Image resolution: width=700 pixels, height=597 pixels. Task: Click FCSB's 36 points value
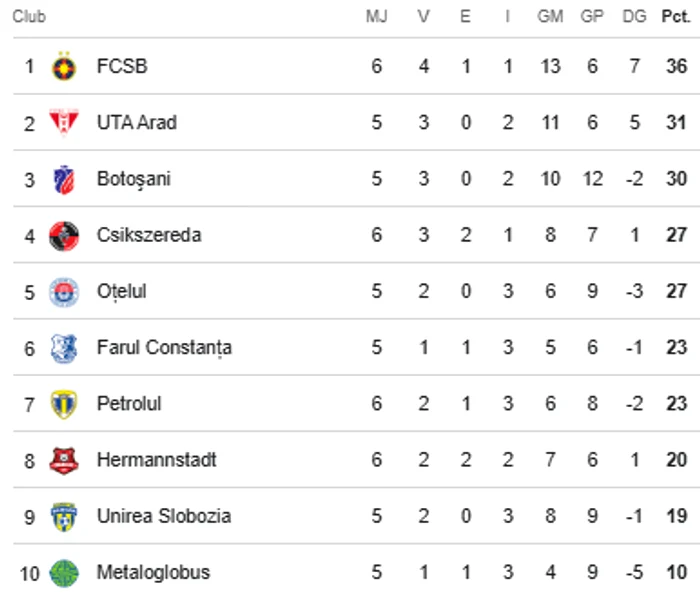677,67
